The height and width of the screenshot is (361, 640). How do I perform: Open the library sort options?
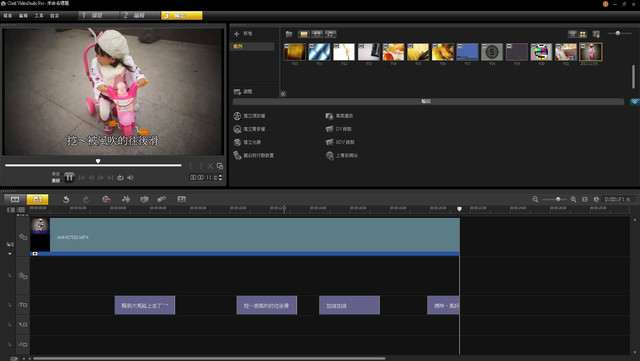[x=596, y=34]
